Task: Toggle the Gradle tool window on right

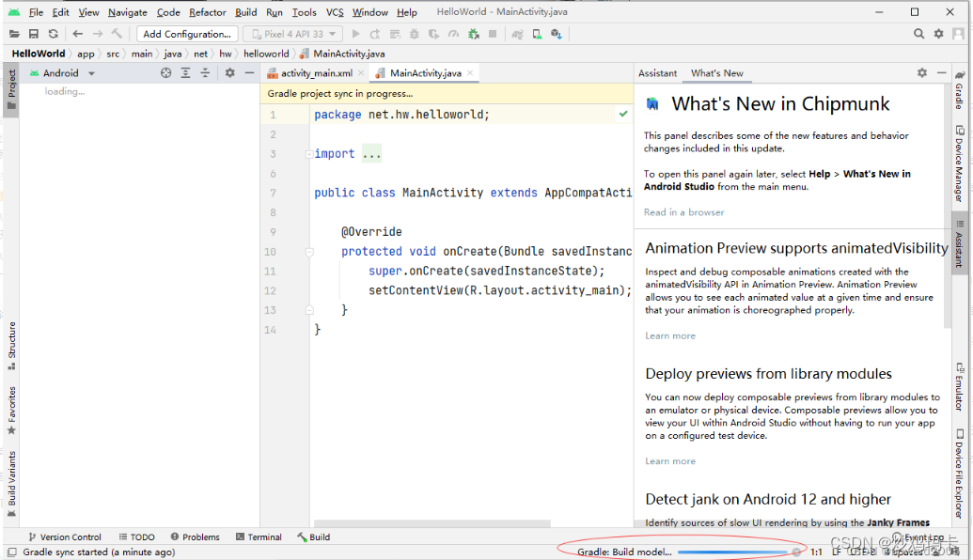Action: pos(959,90)
